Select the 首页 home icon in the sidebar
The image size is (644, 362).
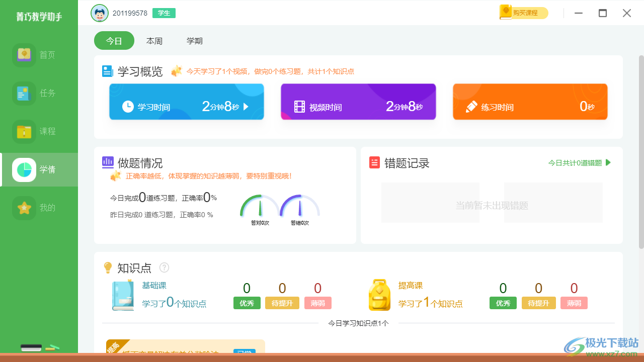tap(24, 54)
